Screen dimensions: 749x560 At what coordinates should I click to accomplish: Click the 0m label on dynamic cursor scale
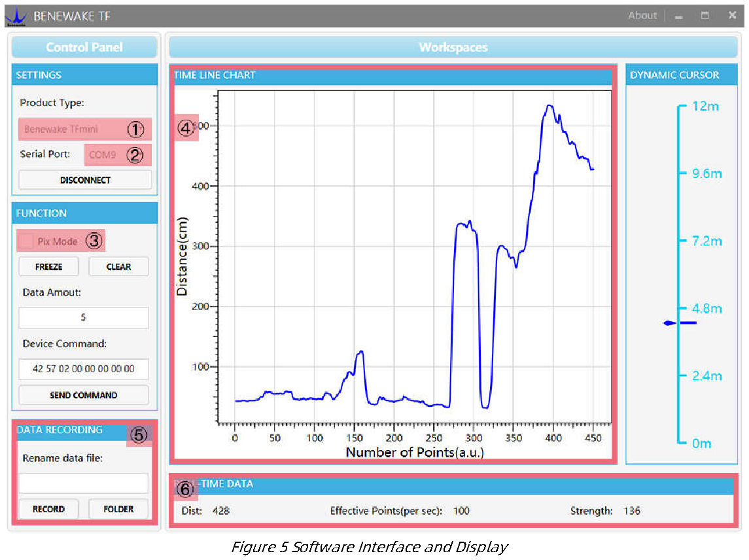click(x=702, y=444)
